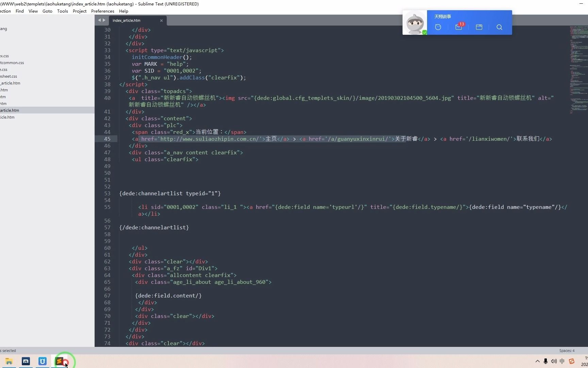This screenshot has width=588, height=368.
Task: Click the smiley face icon in the blue widget
Action: click(x=438, y=27)
